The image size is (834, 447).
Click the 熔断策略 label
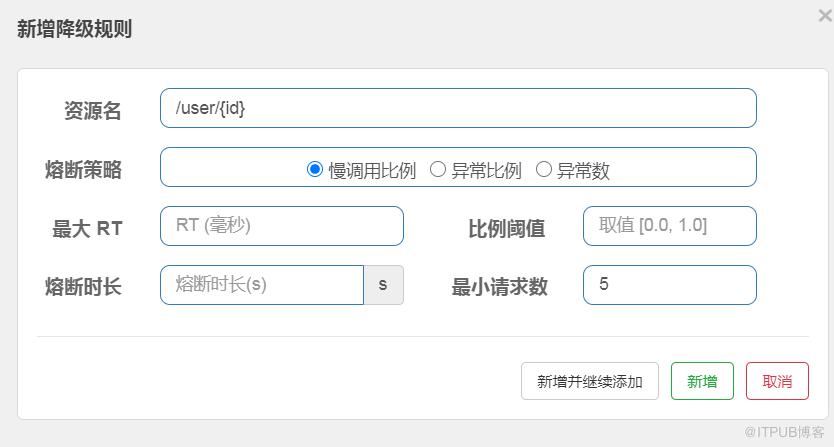84,170
